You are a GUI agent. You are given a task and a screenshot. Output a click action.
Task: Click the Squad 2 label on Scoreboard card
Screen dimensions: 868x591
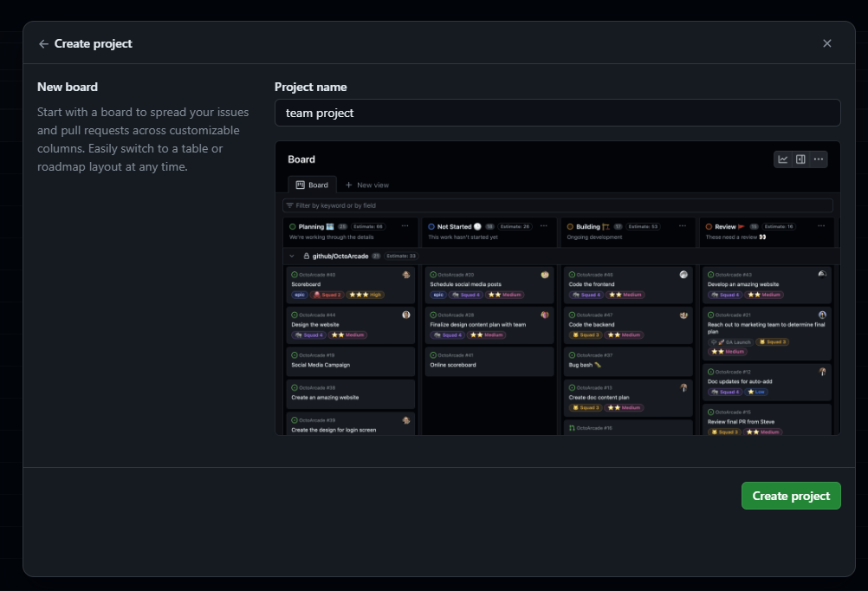point(327,295)
